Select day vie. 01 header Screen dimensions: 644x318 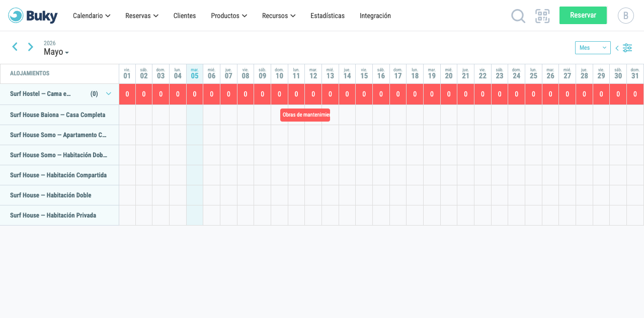coord(127,74)
